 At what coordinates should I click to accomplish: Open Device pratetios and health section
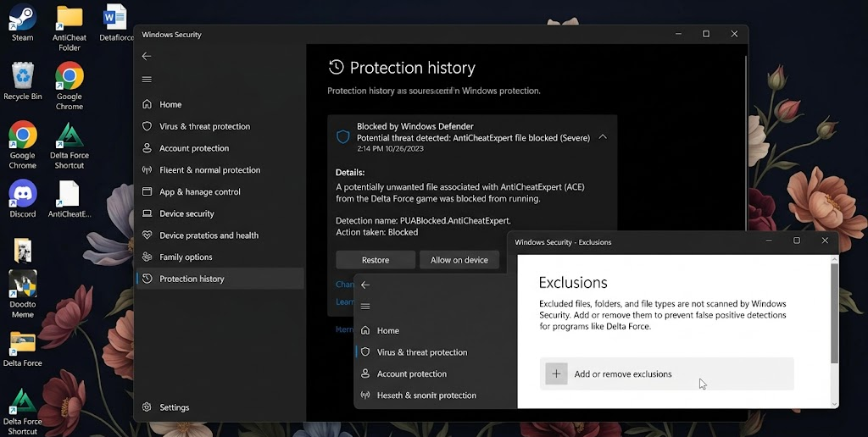(220, 235)
